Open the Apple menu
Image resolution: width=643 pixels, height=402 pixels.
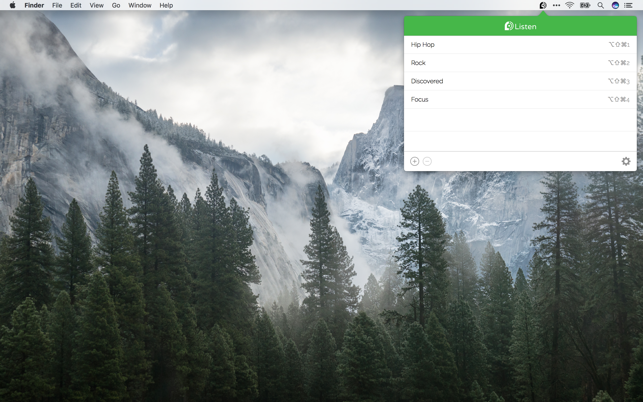(x=12, y=5)
